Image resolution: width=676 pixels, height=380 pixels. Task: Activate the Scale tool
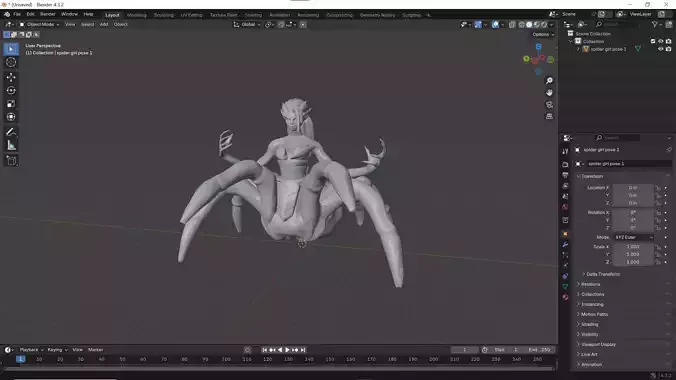11,104
